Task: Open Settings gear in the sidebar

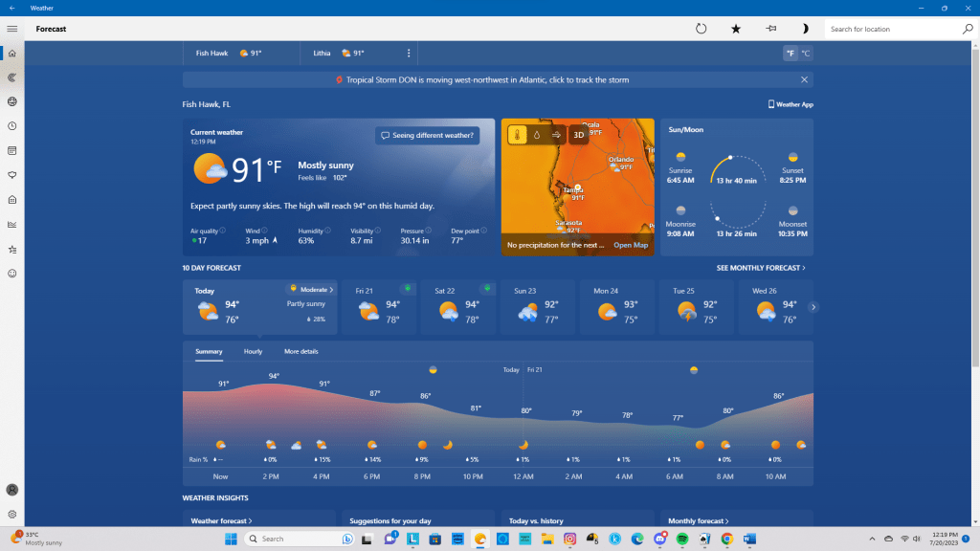Action: click(12, 514)
